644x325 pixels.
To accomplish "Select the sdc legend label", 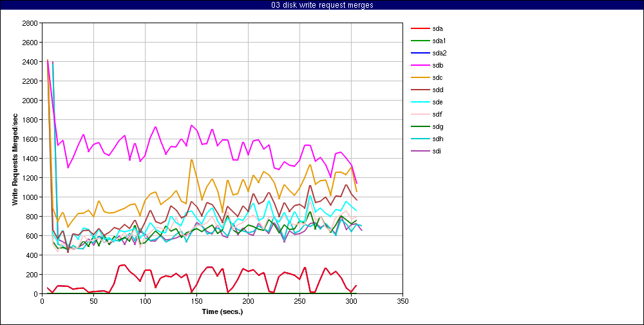I will [438, 78].
